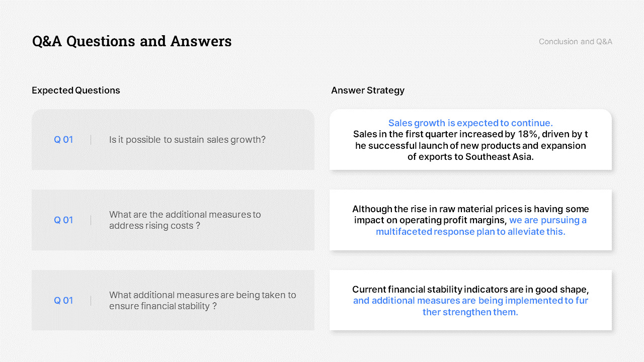
Task: Select the Q 01 label beside the rising costs question
Action: point(63,220)
